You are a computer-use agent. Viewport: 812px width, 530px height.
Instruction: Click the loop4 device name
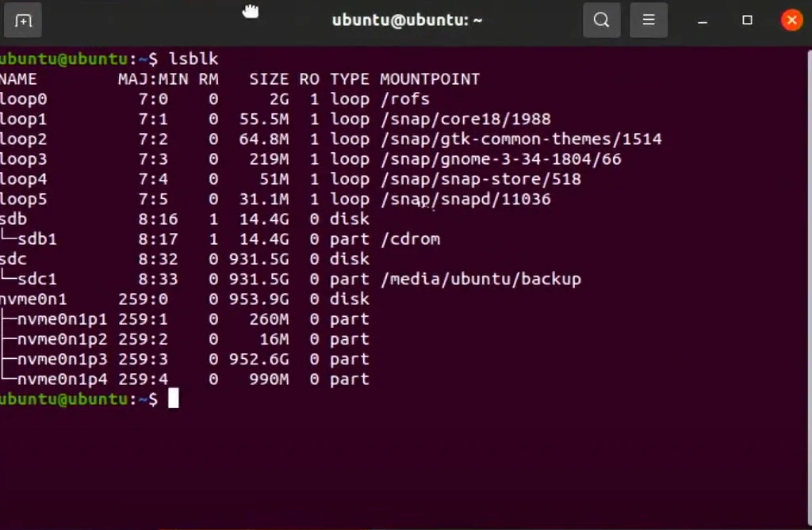pos(23,179)
